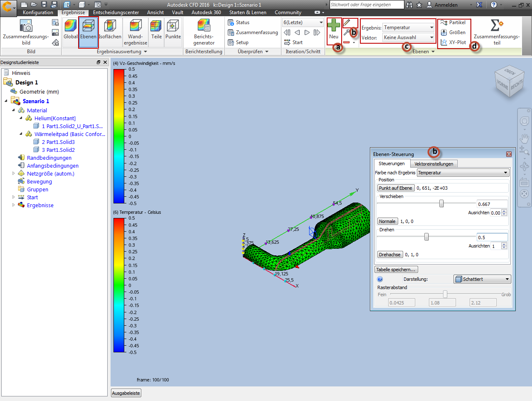Viewport: 532px width, 401px height.
Task: Click the Punkt auf Ebene button
Action: [x=396, y=188]
